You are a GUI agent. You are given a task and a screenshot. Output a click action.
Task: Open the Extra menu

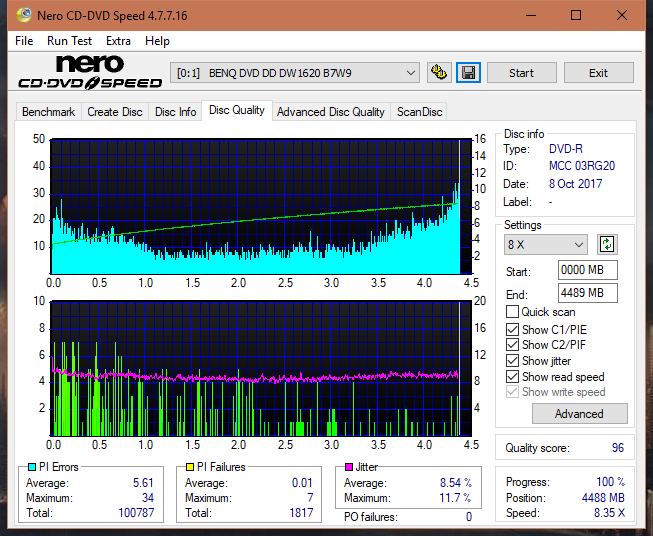point(118,41)
